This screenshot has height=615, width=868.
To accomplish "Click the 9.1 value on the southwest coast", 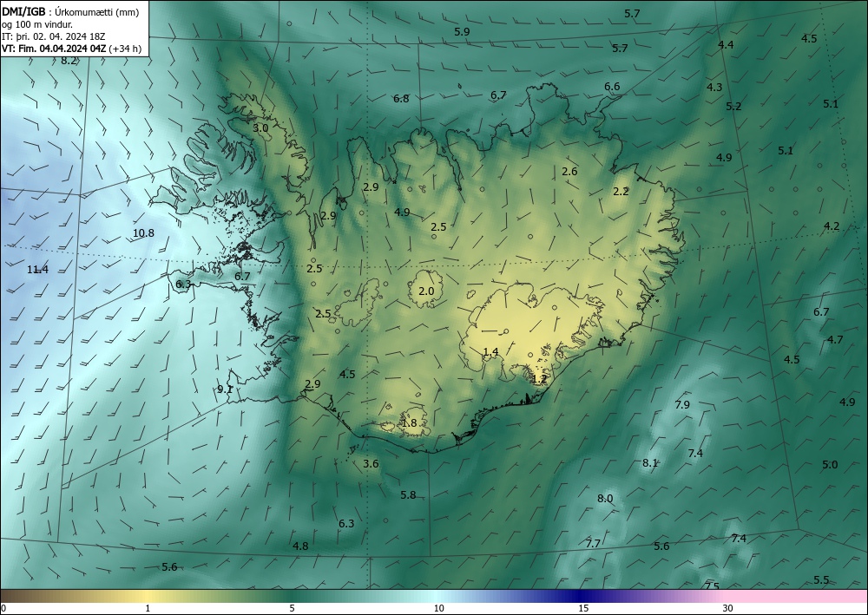I will click(225, 389).
